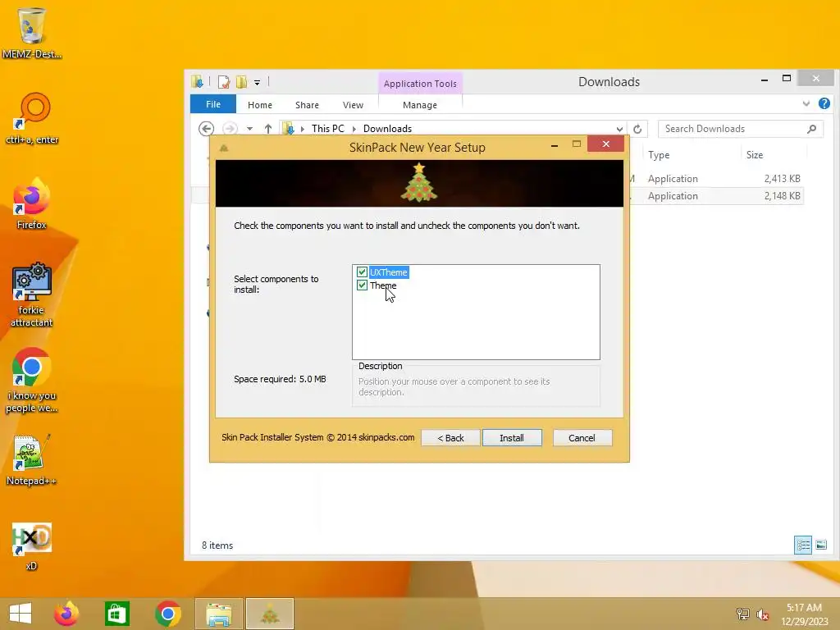Screen dimensions: 840x630
Task: Select the 2,148 KB Application file row
Action: 715,196
